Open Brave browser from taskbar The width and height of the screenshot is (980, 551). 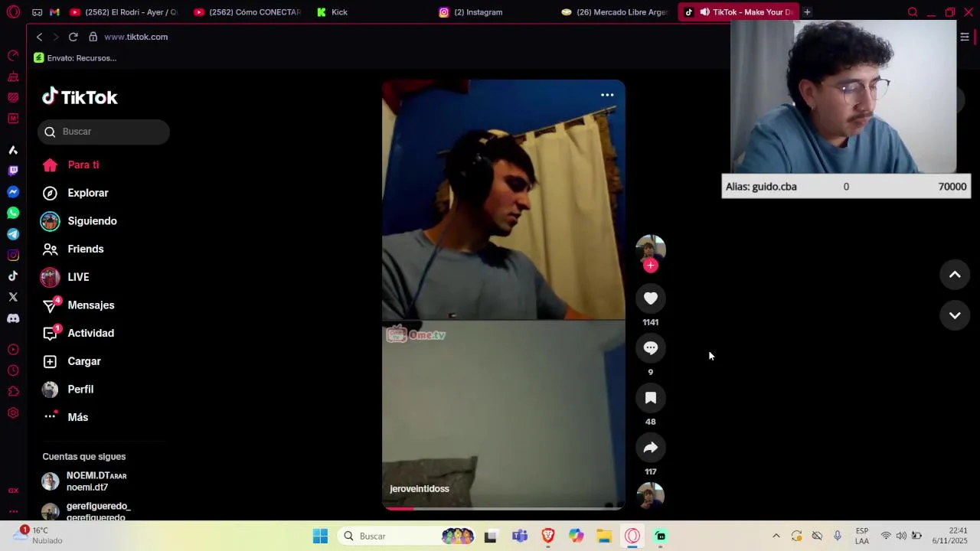pos(548,536)
